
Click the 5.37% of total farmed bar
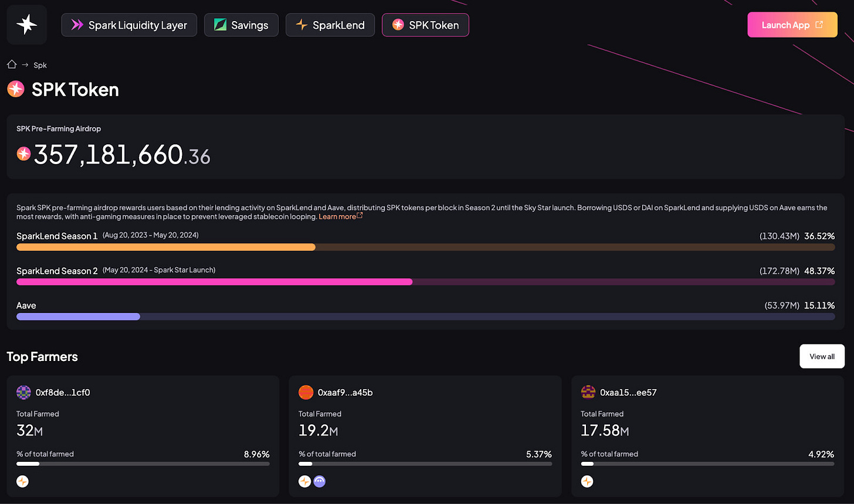click(425, 464)
